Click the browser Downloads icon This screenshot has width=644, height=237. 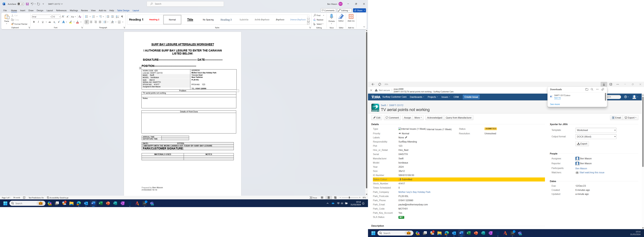[604, 85]
